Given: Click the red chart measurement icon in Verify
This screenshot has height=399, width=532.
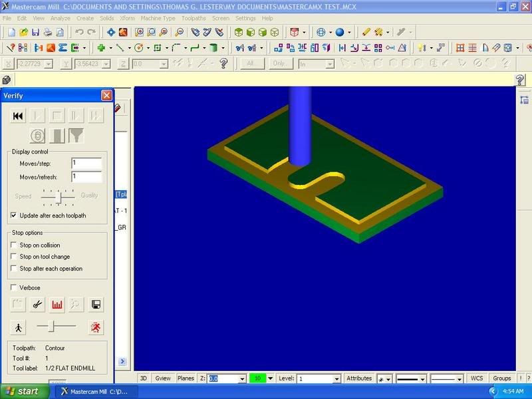Looking at the screenshot, I should (57, 305).
